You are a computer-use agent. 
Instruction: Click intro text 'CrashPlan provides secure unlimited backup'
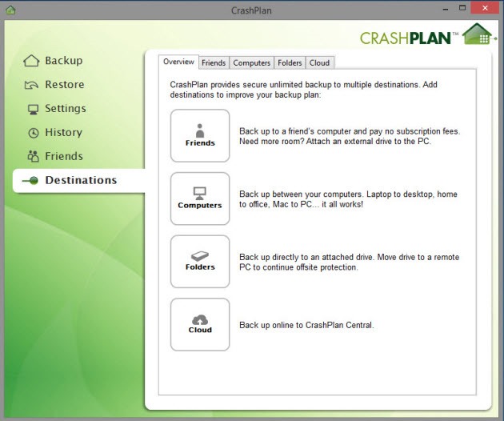(x=303, y=90)
